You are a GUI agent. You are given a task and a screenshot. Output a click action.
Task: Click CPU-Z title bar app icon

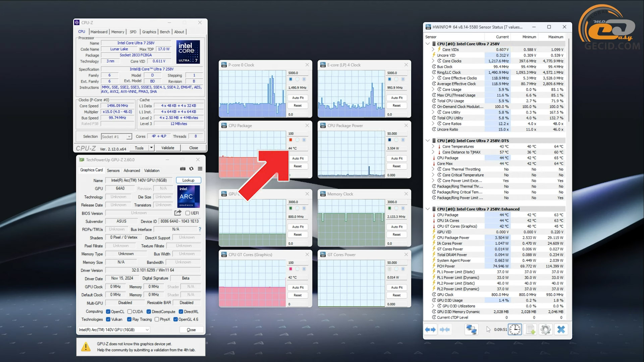click(x=77, y=22)
